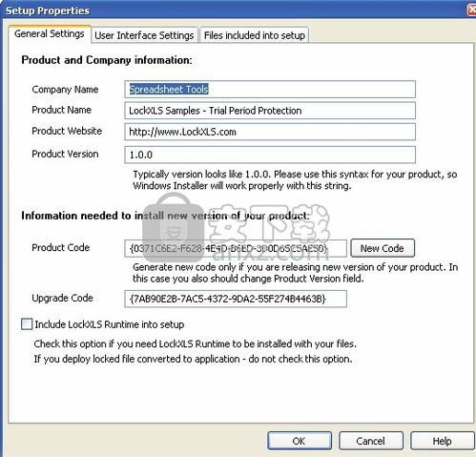Viewport: 476px width, 457px height.
Task: Click the Product Code input field
Action: 236,248
